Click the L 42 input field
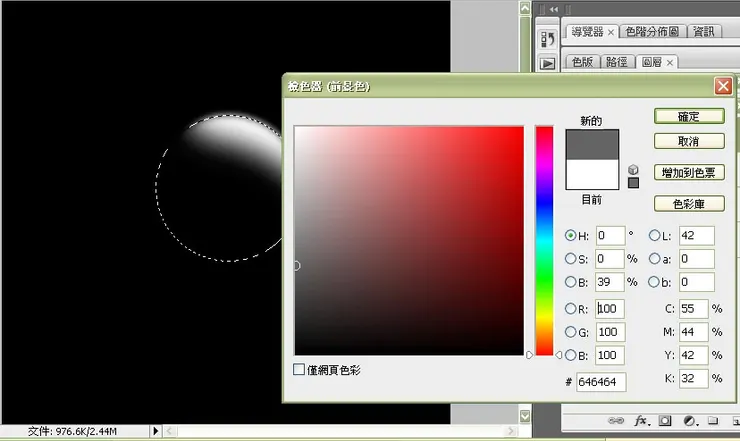 697,235
